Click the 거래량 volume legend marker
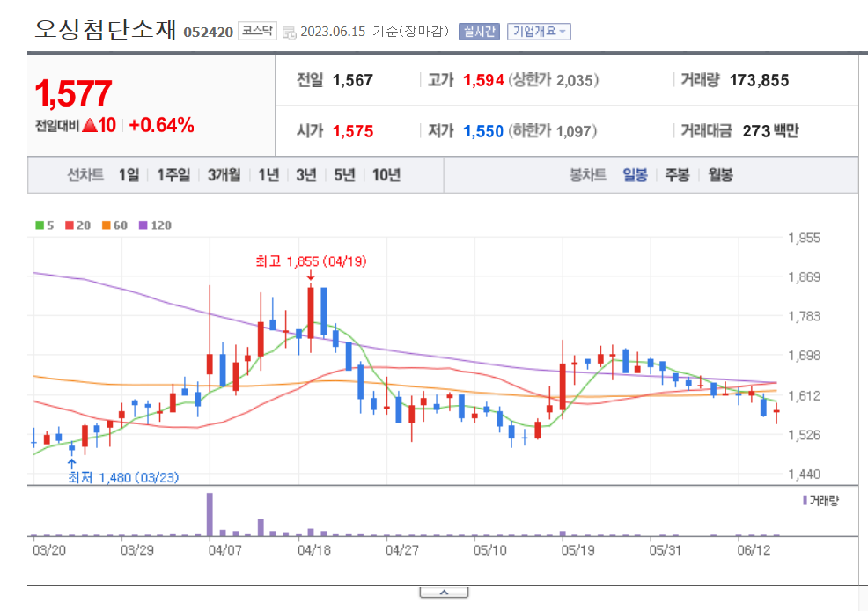The height and width of the screenshot is (611, 868). 805,500
